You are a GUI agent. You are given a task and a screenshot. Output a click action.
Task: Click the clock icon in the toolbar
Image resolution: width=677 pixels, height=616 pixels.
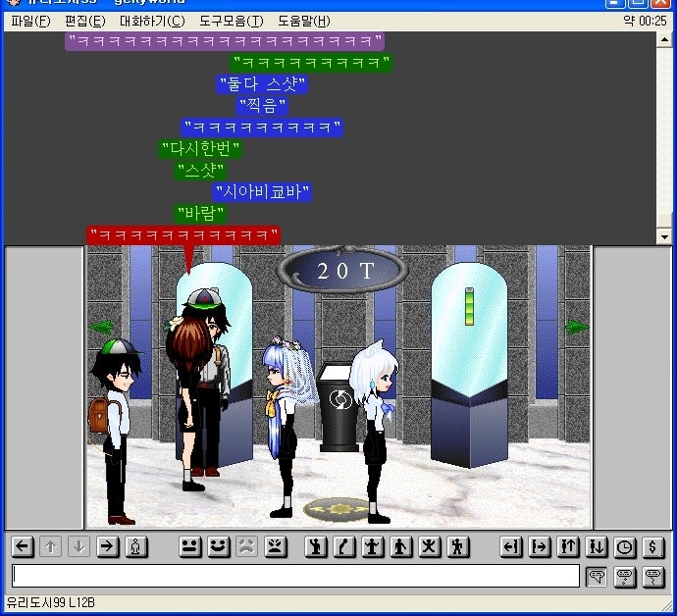click(x=625, y=547)
